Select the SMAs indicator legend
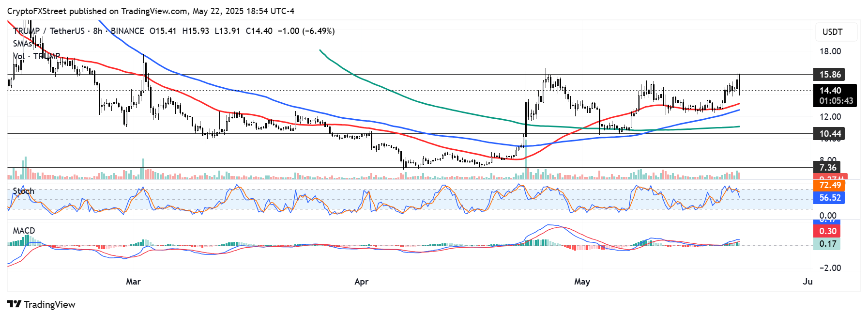The width and height of the screenshot is (868, 317). point(22,44)
